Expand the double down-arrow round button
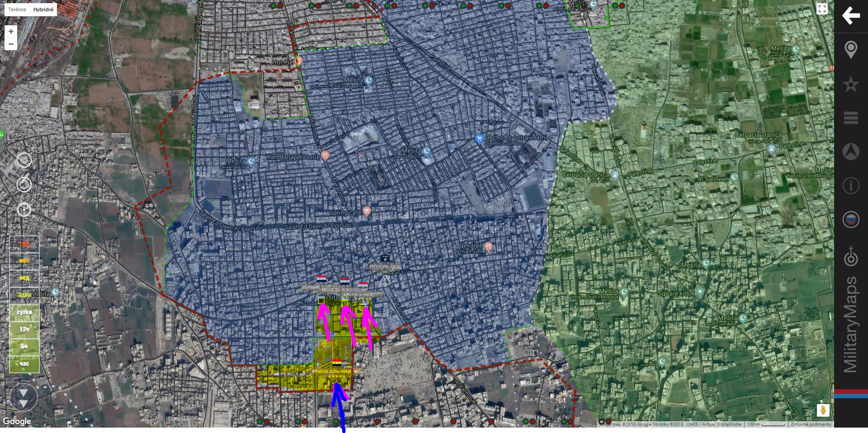 click(x=24, y=398)
